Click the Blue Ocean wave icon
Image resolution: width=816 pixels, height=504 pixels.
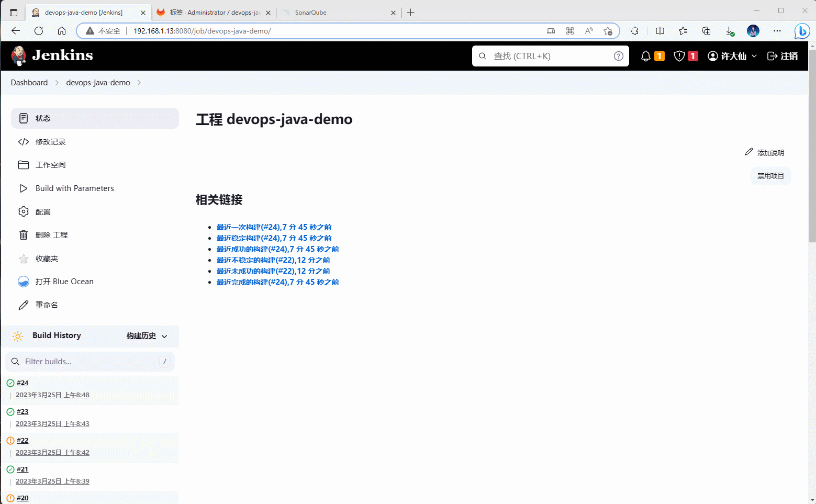pos(24,282)
